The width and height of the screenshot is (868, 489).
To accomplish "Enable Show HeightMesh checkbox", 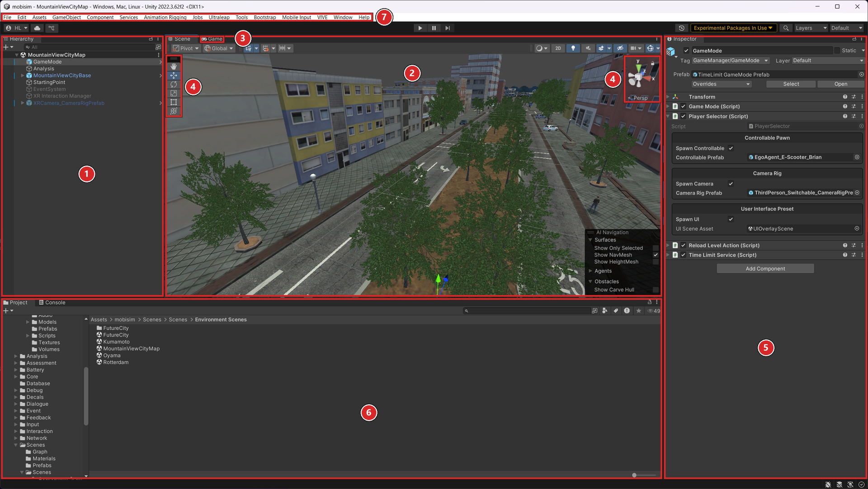I will point(656,262).
